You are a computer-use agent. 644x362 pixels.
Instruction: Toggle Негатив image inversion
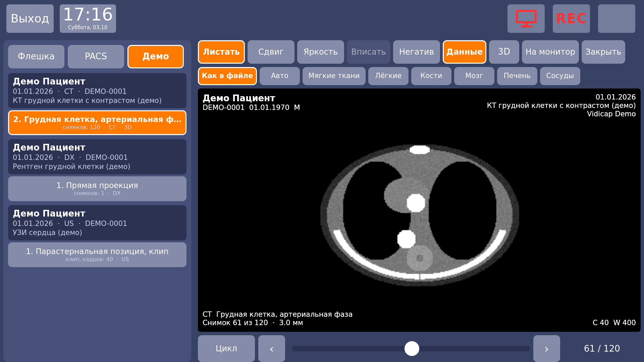pos(417,52)
